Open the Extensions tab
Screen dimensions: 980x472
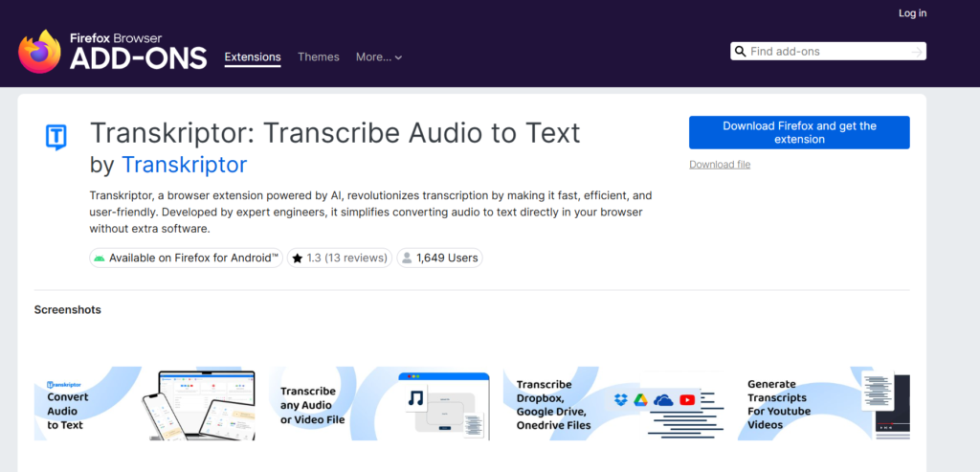point(253,56)
